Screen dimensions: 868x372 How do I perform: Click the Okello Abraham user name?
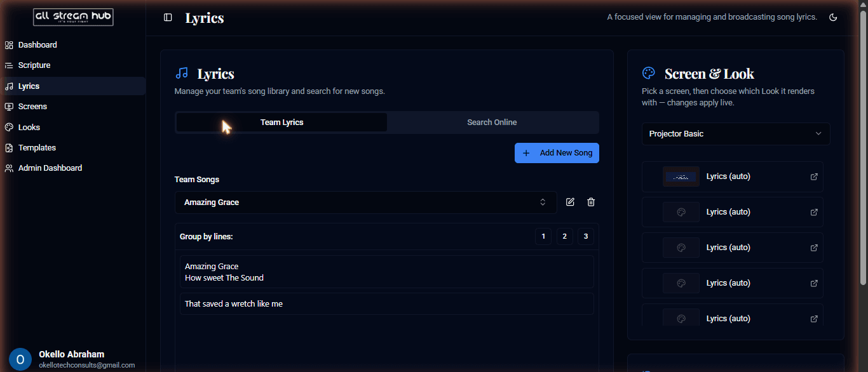pos(71,354)
